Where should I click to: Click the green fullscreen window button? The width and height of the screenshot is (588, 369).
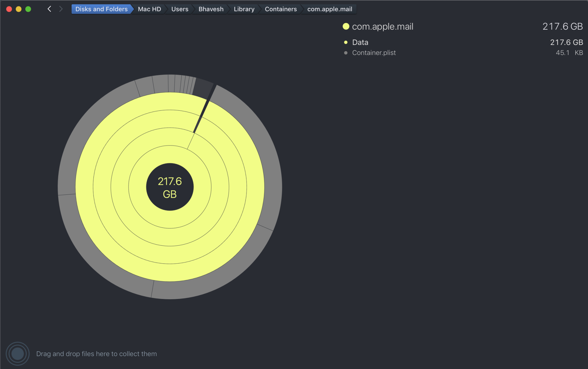(28, 9)
